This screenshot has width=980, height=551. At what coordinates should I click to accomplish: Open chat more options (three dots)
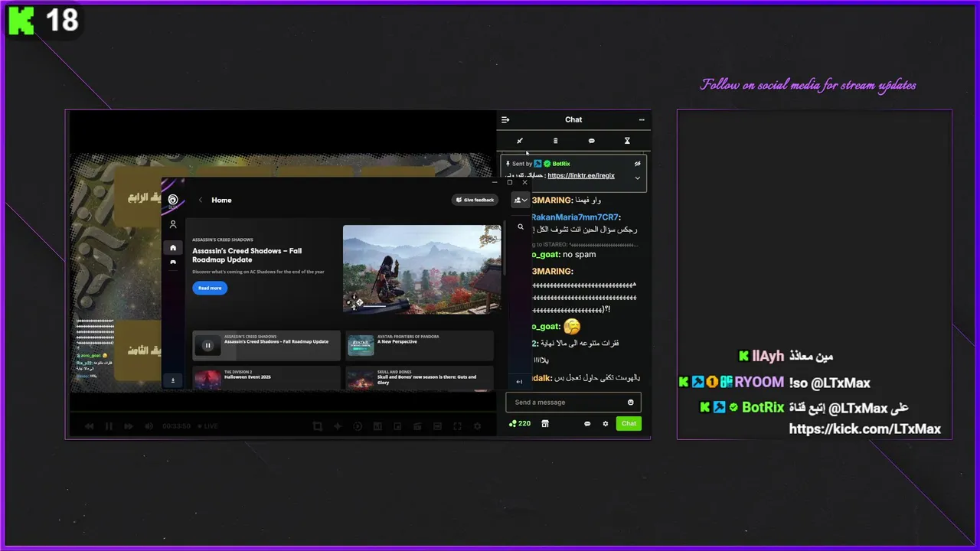pos(642,119)
